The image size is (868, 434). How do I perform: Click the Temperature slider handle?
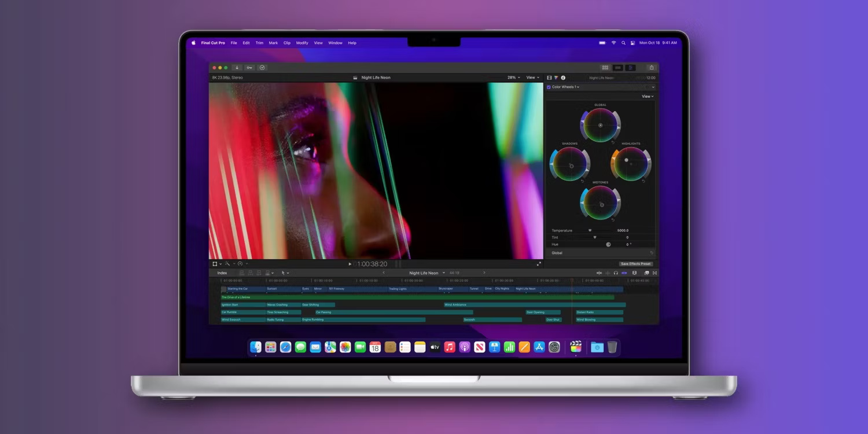pos(590,230)
